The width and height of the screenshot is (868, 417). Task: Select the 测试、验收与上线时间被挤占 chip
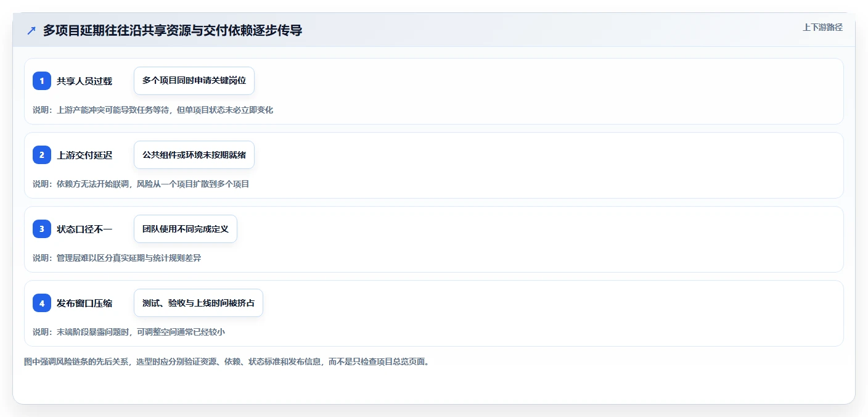click(x=199, y=303)
